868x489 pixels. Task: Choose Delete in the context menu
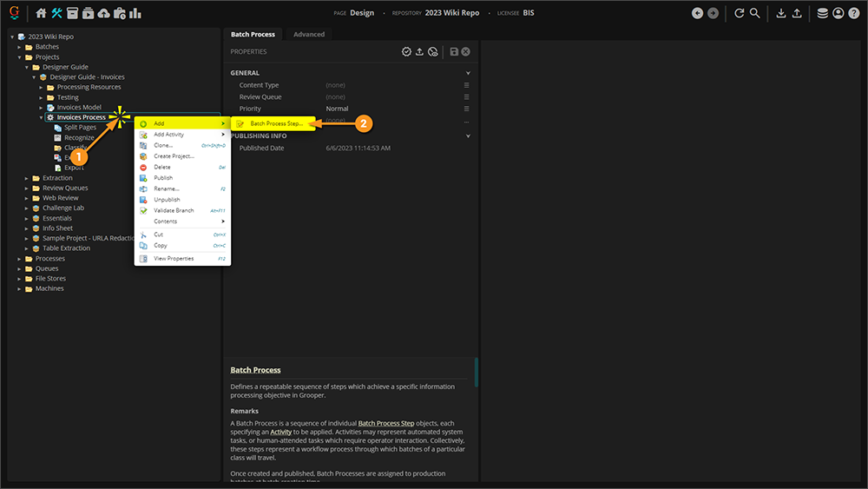pos(182,167)
